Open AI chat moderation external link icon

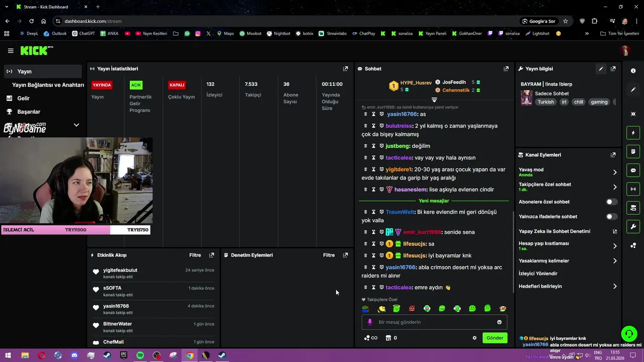pos(614,231)
